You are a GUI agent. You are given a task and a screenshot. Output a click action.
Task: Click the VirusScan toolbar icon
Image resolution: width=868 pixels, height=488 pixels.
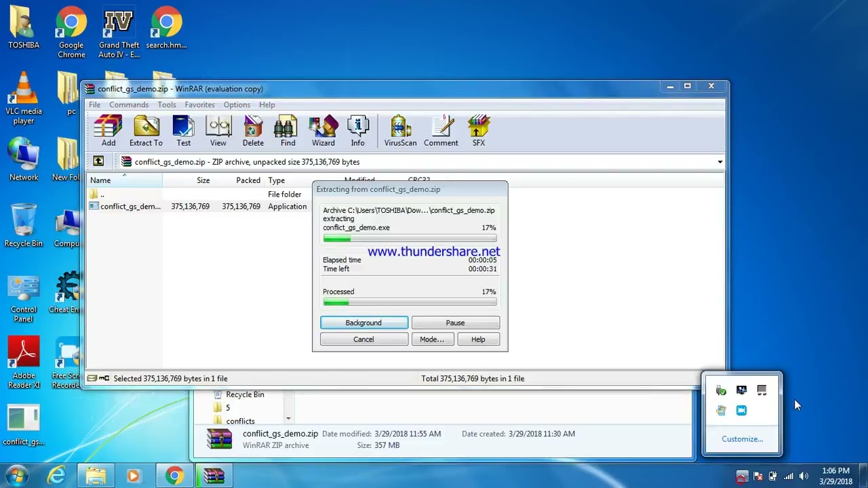pyautogui.click(x=401, y=131)
